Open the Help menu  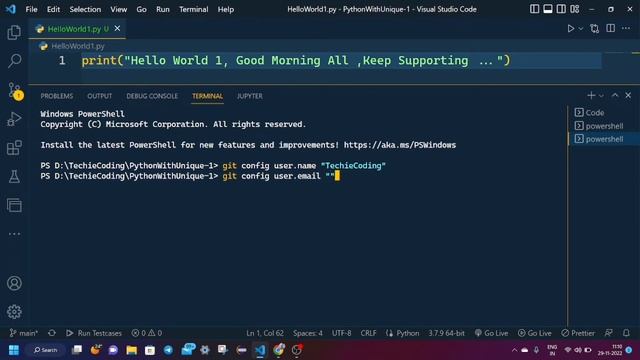(x=226, y=9)
